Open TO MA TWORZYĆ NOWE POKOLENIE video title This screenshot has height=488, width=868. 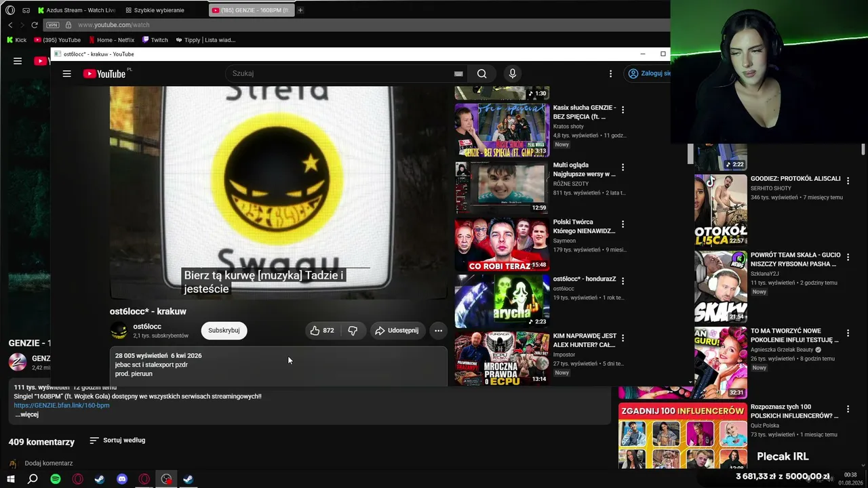pos(794,335)
